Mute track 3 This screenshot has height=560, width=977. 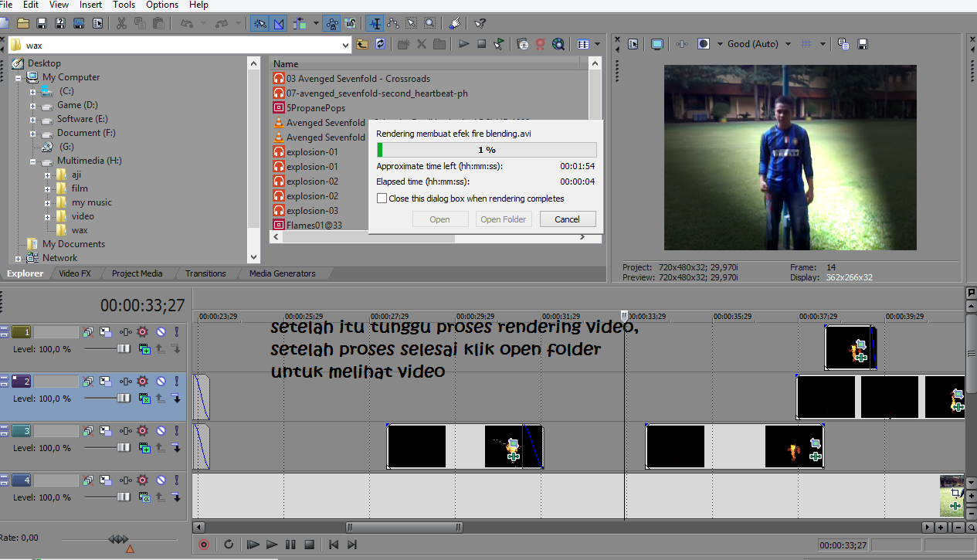coord(161,431)
